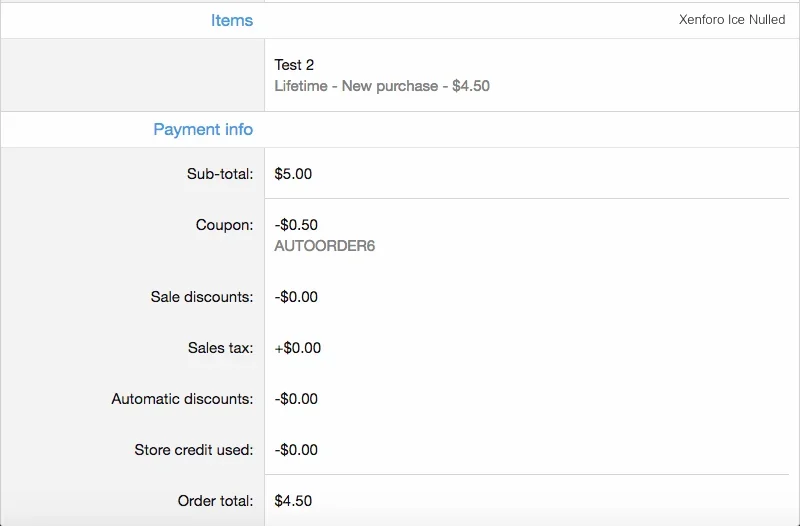Click the Coupon label
The height and width of the screenshot is (526, 800).
pyautogui.click(x=224, y=225)
